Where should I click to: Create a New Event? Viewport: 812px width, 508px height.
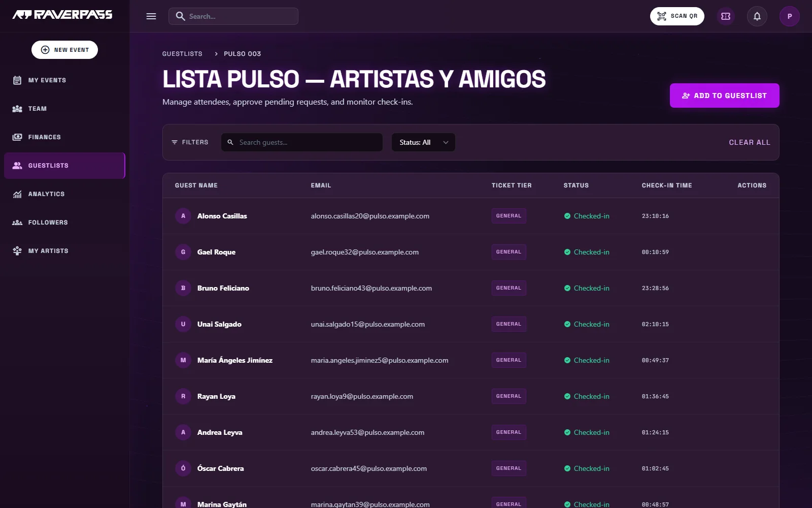64,50
